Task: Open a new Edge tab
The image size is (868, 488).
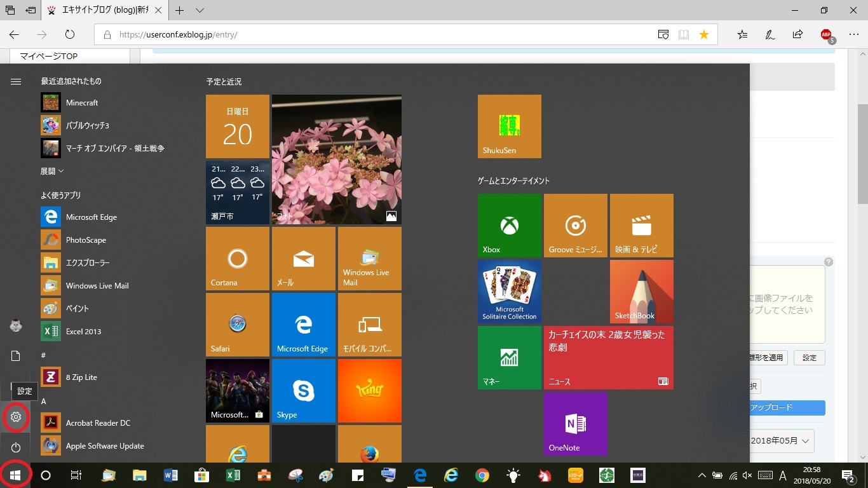Action: coord(180,11)
